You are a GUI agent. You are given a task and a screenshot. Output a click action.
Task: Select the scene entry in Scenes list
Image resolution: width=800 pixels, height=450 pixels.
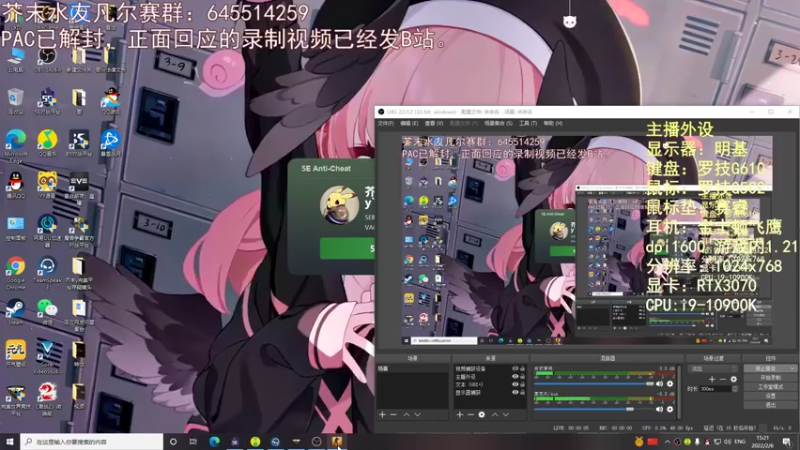[x=412, y=368]
